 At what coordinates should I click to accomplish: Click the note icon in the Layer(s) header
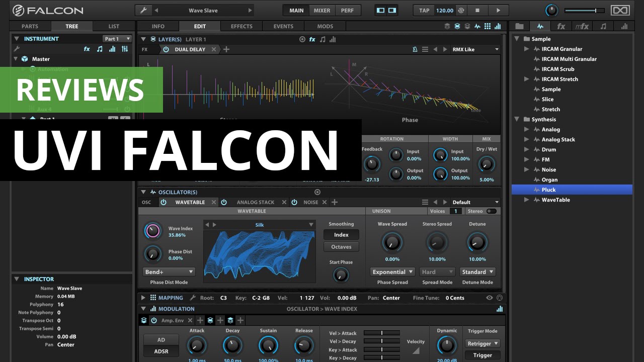323,39
